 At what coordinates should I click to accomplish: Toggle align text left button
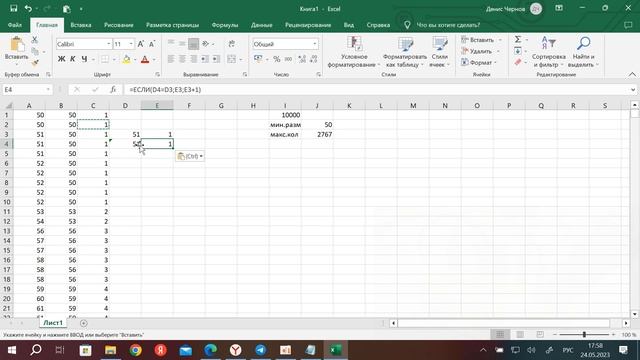(x=171, y=59)
